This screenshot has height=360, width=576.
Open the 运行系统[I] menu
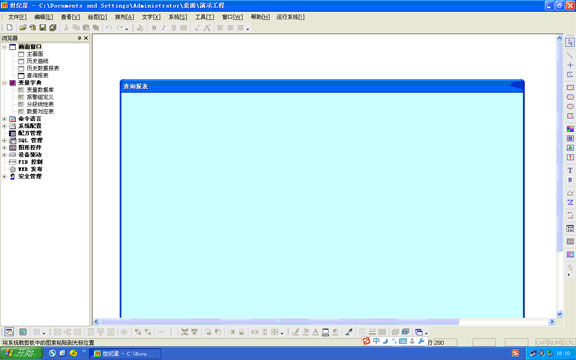click(x=290, y=17)
